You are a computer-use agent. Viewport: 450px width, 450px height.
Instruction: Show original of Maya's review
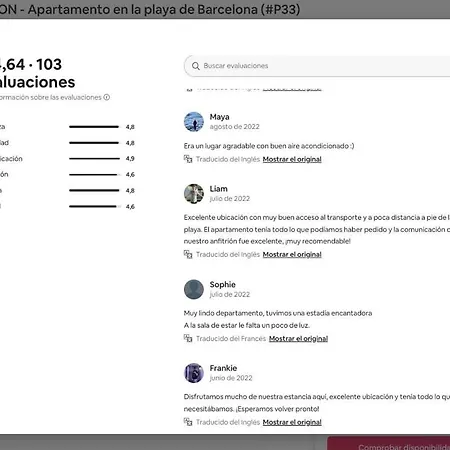pos(292,159)
